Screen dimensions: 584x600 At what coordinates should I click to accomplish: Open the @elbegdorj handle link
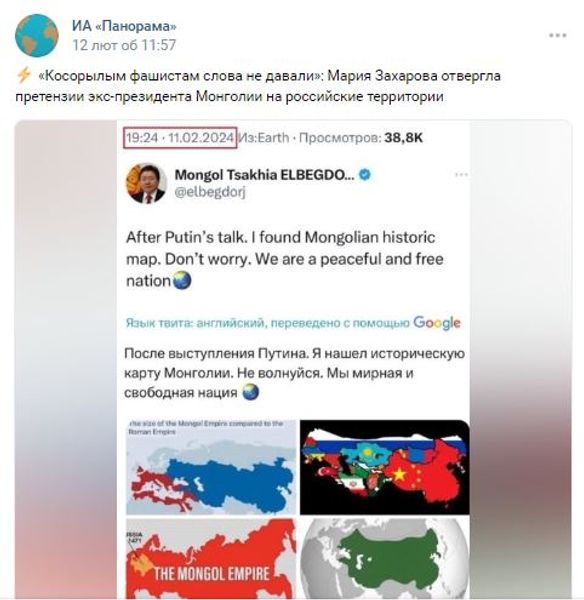point(210,192)
